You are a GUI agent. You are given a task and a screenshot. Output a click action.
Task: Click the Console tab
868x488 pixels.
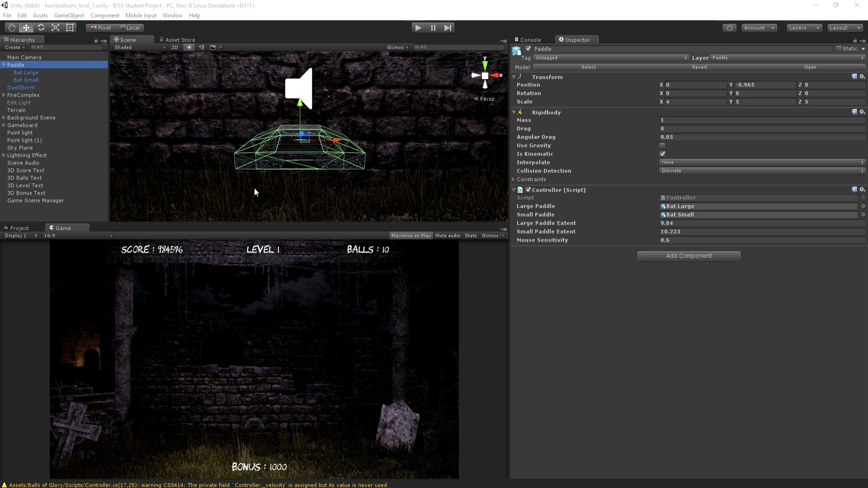click(x=529, y=40)
